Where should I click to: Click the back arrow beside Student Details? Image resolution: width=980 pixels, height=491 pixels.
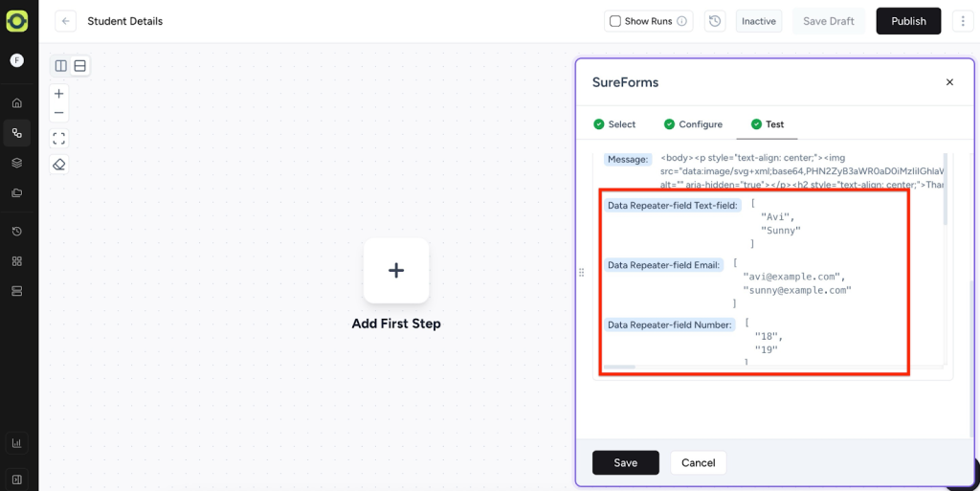point(65,21)
